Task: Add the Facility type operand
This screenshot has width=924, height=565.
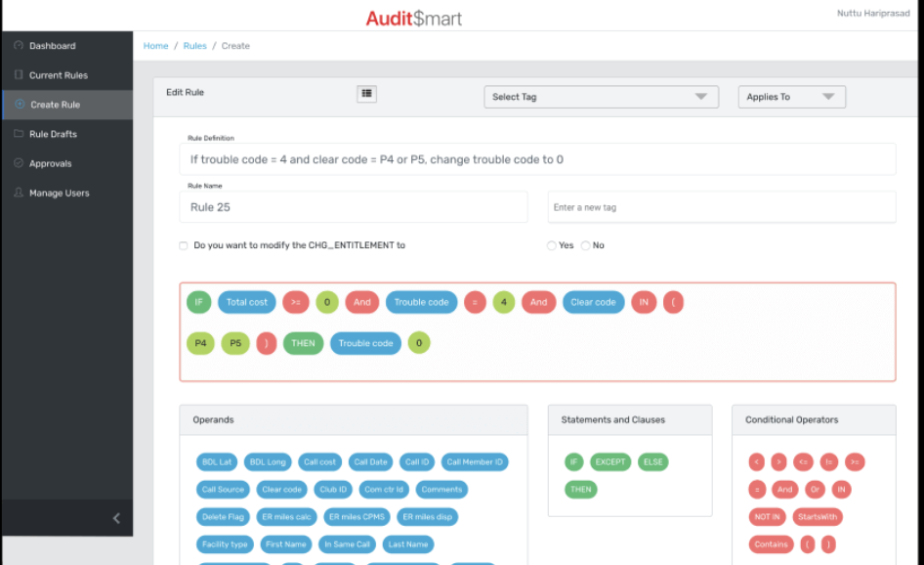Action: 225,543
